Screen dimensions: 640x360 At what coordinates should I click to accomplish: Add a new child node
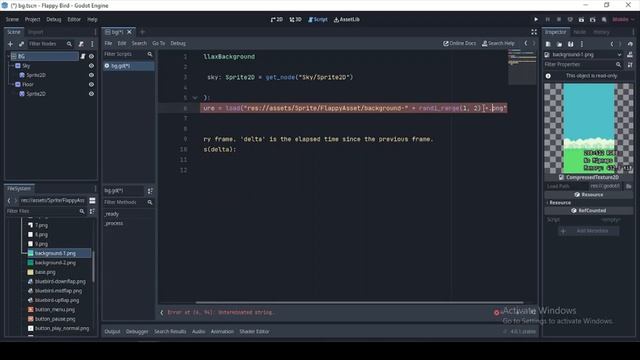tap(11, 44)
